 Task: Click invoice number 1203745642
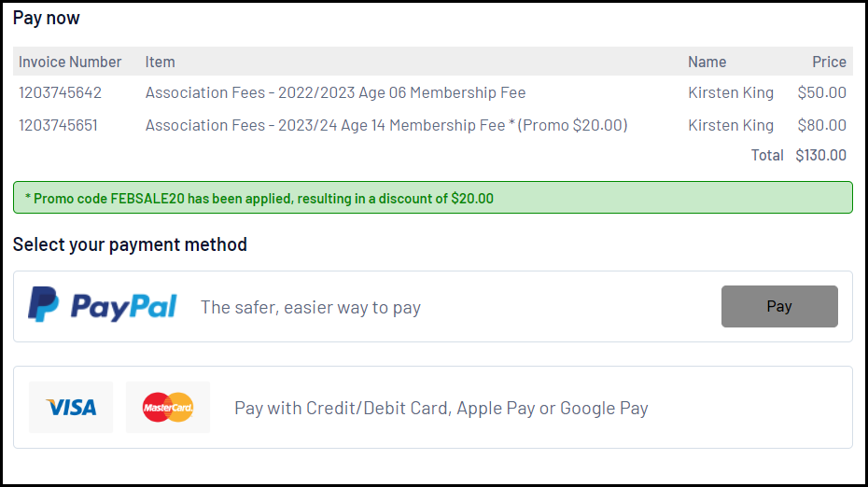(x=60, y=92)
